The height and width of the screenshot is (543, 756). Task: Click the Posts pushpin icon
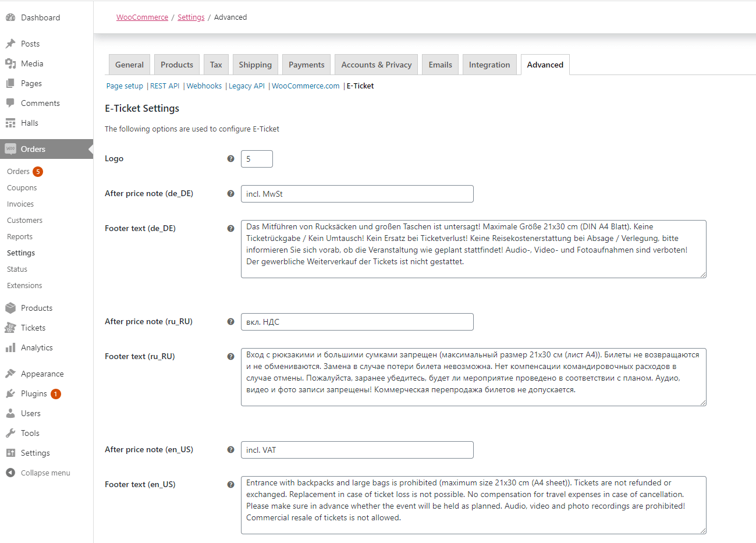[x=10, y=44]
